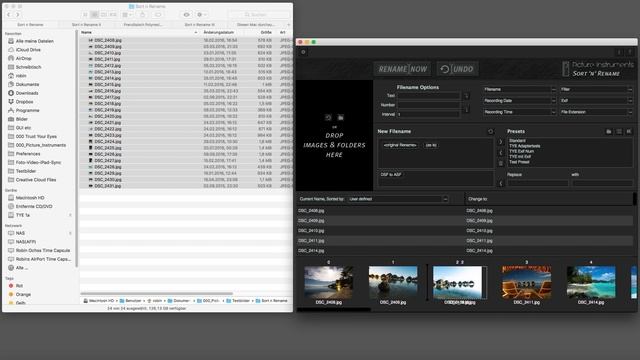Select the TYE mit Exif preset
Viewport: 640px width, 360px height.
pos(520,156)
